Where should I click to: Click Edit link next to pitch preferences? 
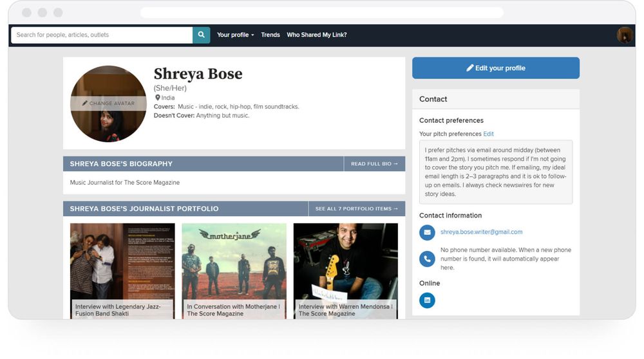click(x=489, y=134)
